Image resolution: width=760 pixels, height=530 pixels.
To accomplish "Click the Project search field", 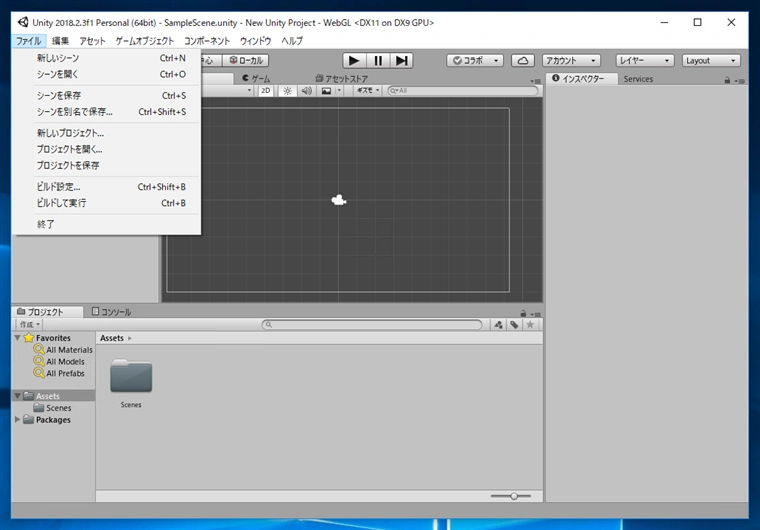I will point(372,324).
